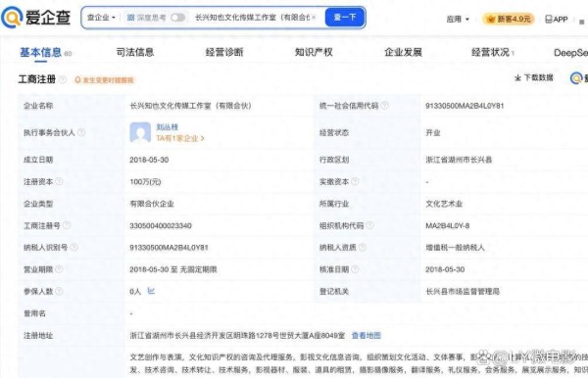
Task: Click help icon beside 参保人数
Action: [59, 291]
